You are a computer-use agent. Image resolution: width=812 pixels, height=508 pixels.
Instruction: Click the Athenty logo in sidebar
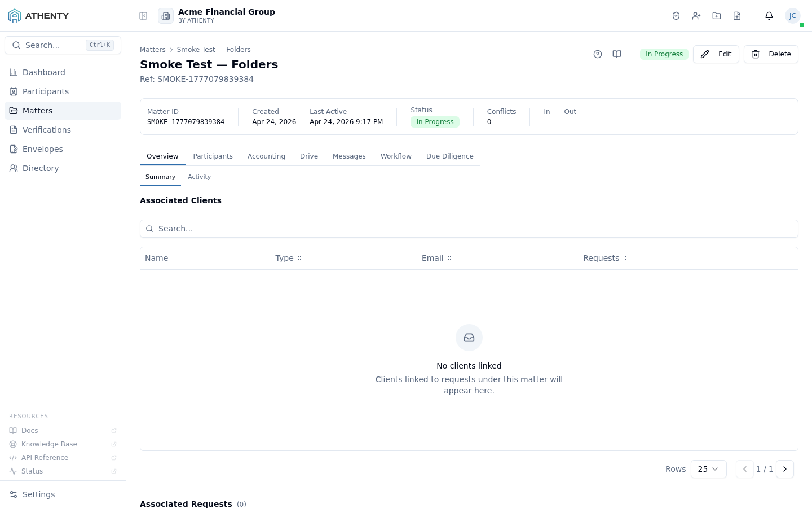coord(38,16)
